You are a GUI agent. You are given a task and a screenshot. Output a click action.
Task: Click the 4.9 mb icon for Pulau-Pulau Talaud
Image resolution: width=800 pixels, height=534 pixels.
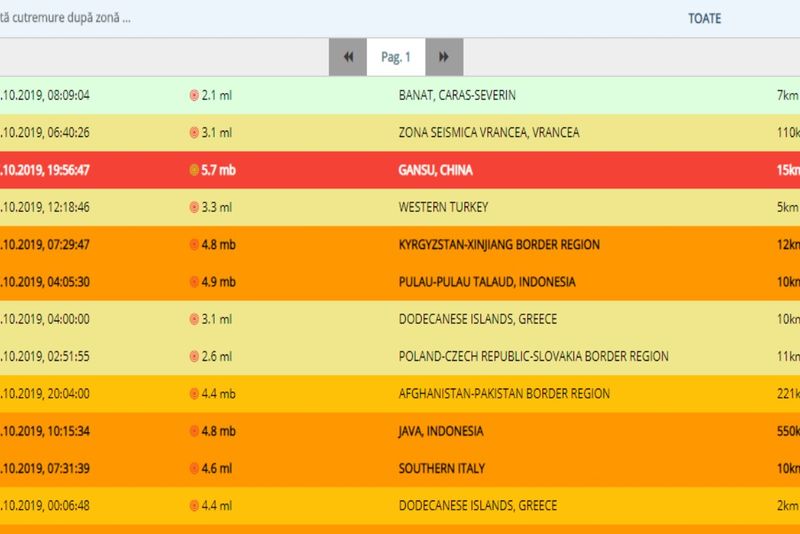pos(194,282)
